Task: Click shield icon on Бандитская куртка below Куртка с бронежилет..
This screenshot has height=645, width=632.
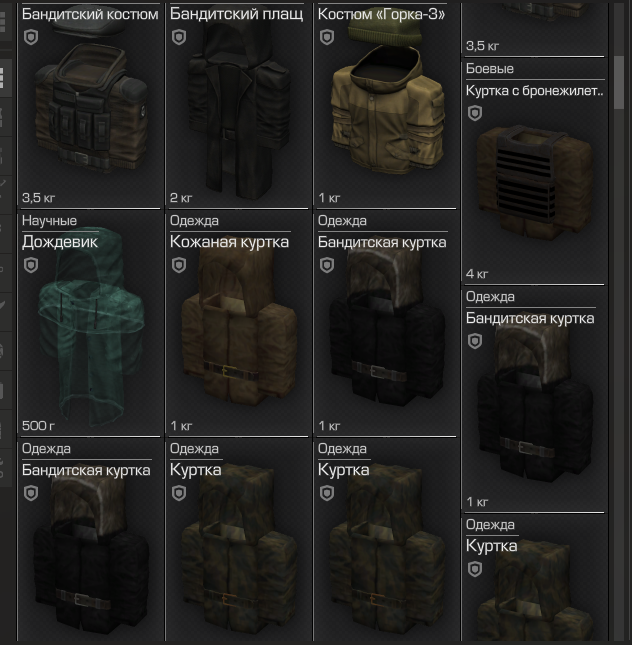Action: [x=475, y=341]
